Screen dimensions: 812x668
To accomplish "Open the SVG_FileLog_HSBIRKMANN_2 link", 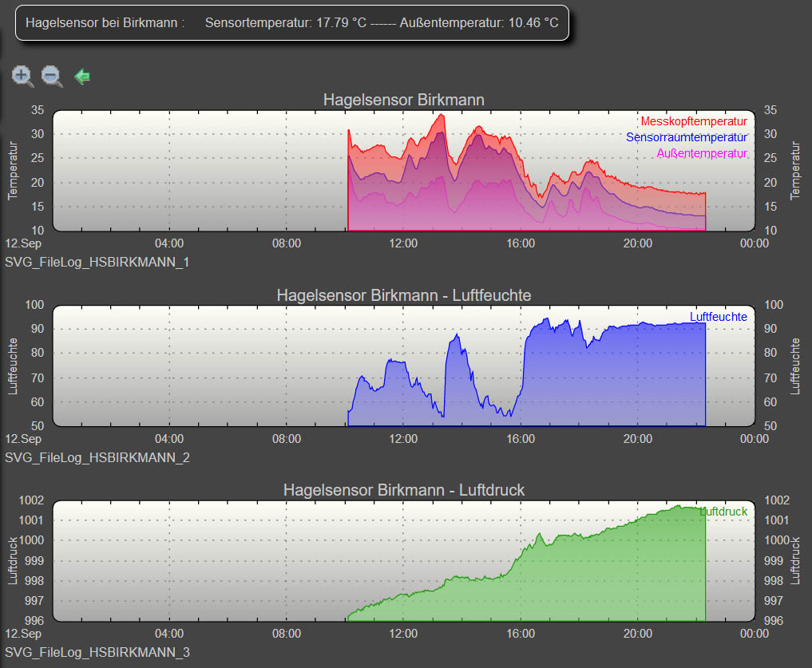I will 97,457.
